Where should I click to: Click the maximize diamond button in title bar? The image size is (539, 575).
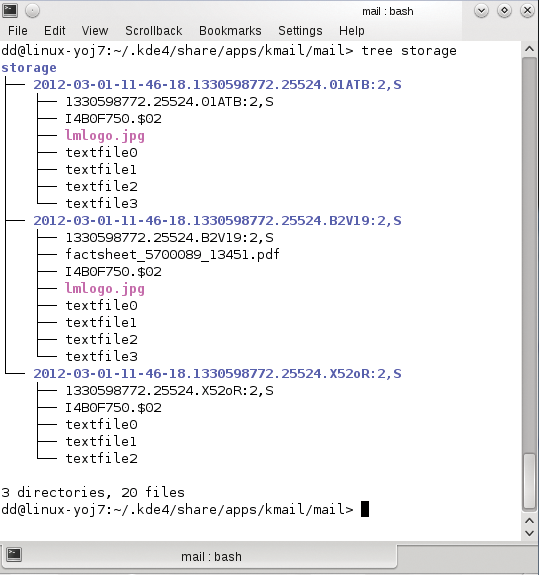click(504, 11)
